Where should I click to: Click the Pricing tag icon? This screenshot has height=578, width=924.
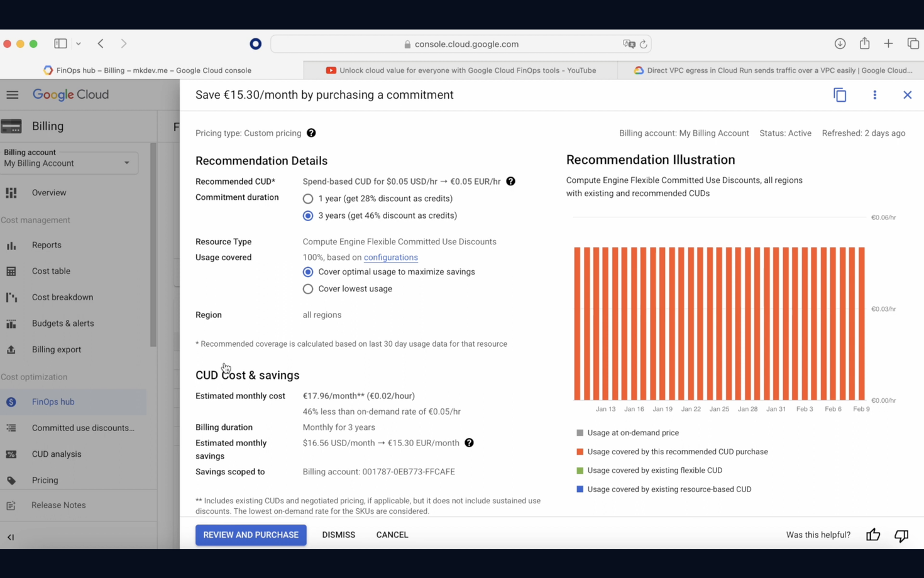click(x=11, y=481)
